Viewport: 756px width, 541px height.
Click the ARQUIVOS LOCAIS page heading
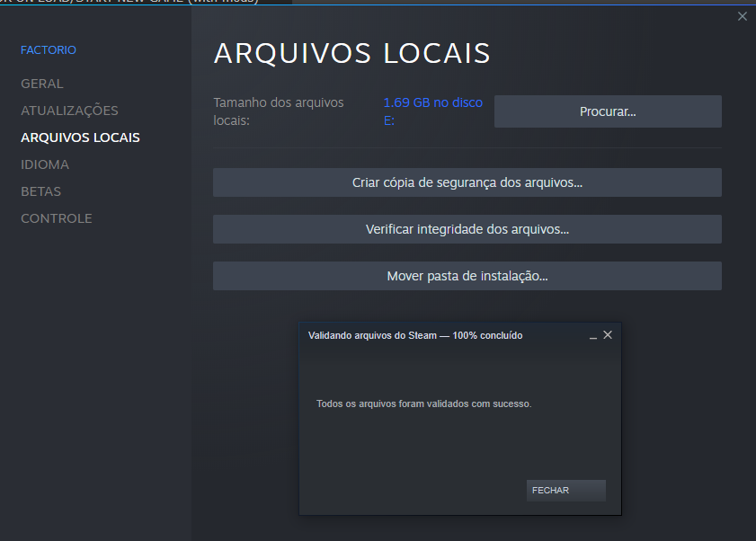pyautogui.click(x=351, y=53)
